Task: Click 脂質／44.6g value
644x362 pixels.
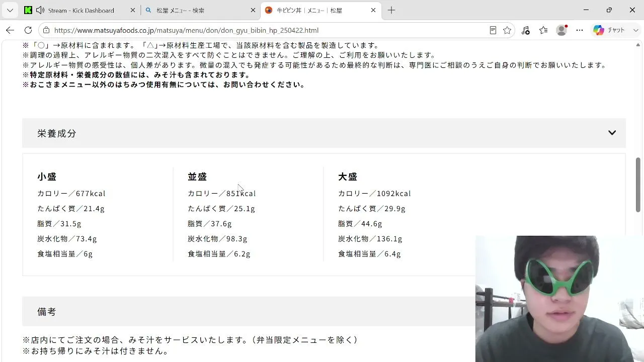Action: point(360,223)
